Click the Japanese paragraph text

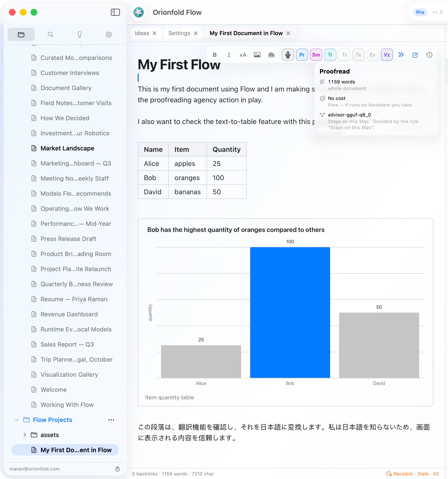pos(284,433)
